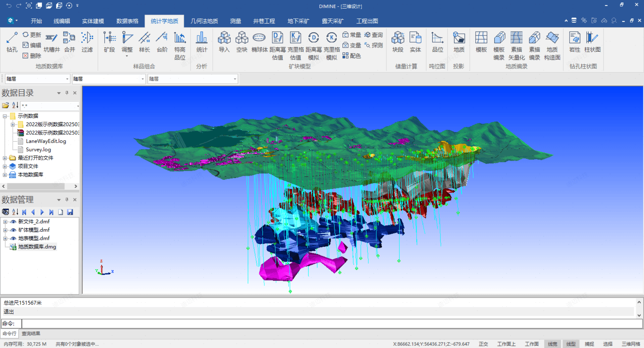The height and width of the screenshot is (348, 644).
Task: Toggle visibility of 矿体模型.dmf
Action: pyautogui.click(x=13, y=230)
